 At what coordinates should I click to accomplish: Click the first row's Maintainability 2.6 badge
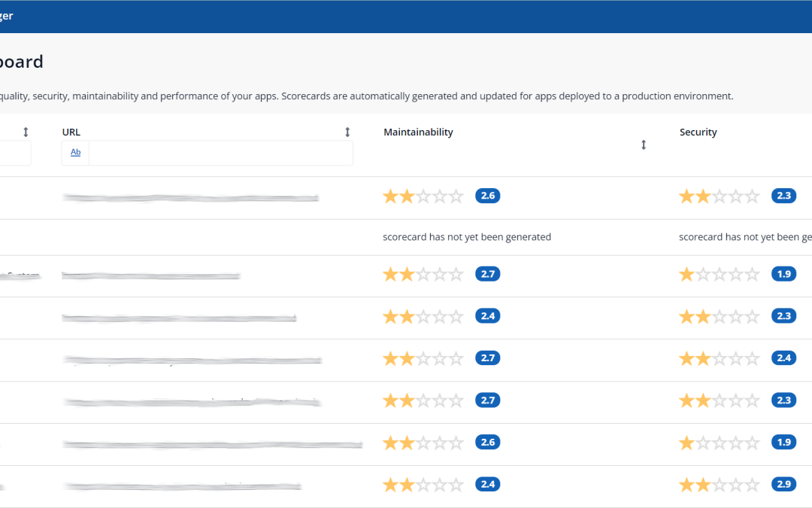(x=487, y=196)
